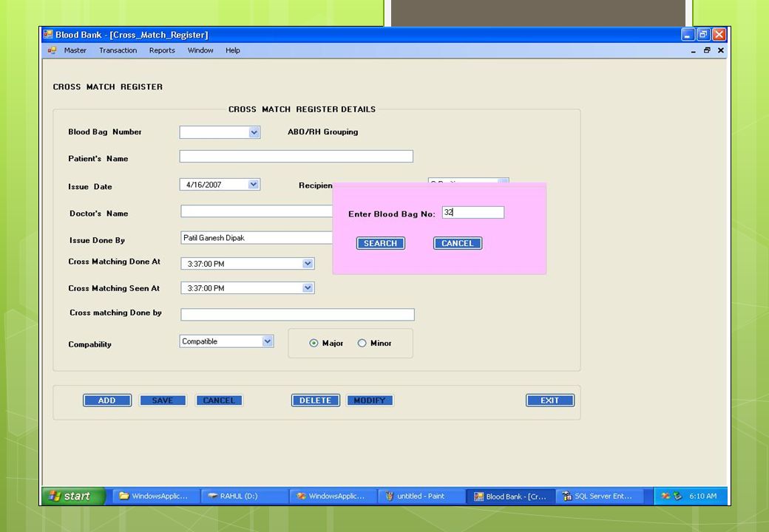The width and height of the screenshot is (769, 532).
Task: Minimize the inner Cross_Match_Register child window
Action: click(x=693, y=50)
